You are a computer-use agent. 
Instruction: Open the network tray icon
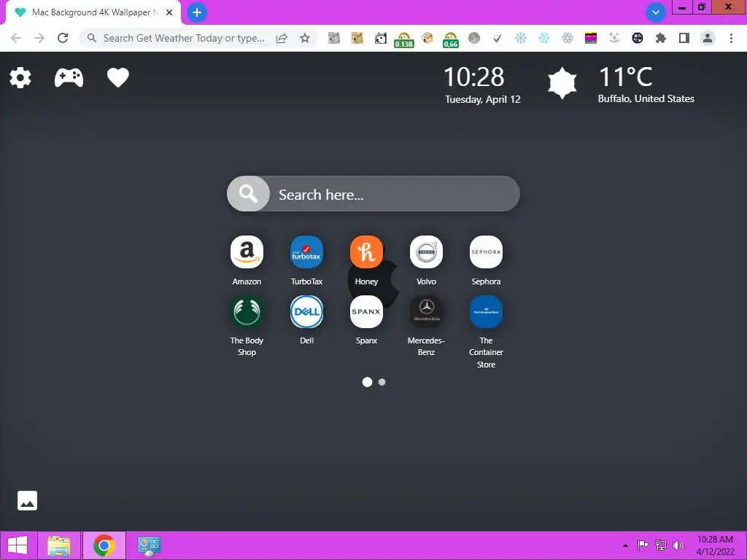pyautogui.click(x=661, y=545)
